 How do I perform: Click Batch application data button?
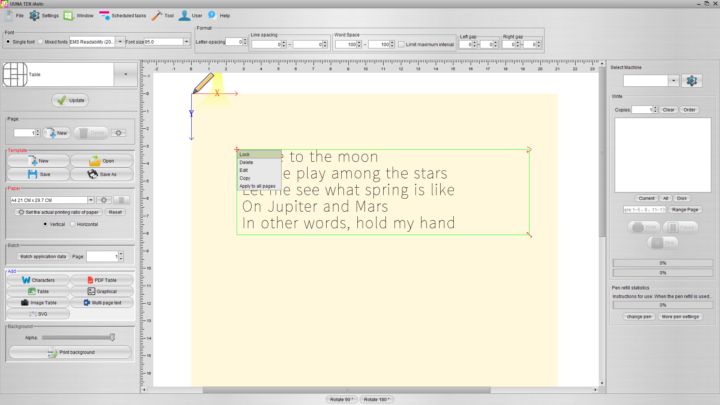tap(43, 256)
